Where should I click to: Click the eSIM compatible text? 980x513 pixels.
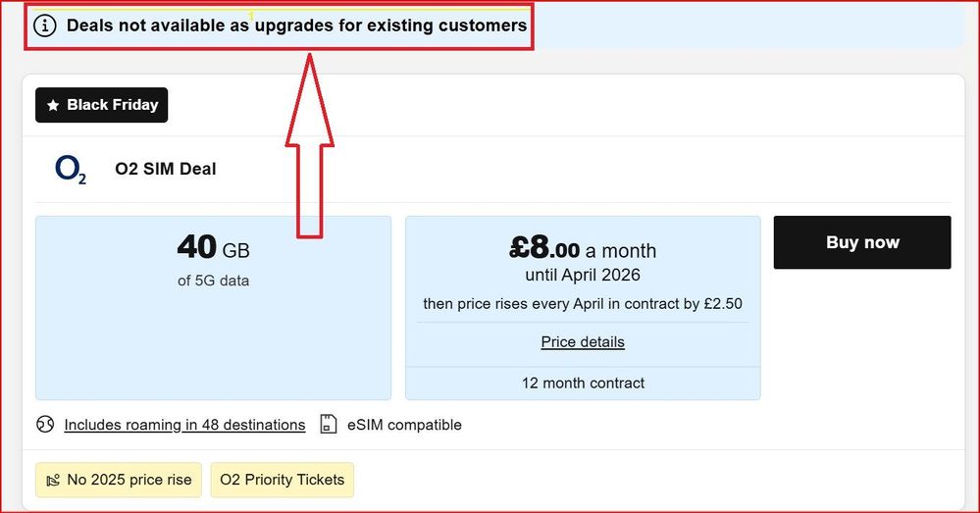[404, 425]
